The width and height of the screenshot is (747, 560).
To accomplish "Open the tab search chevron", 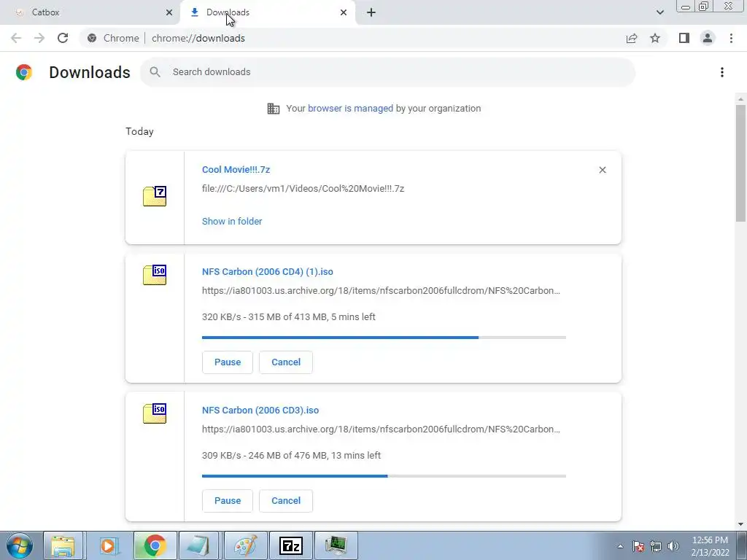I will (x=659, y=12).
